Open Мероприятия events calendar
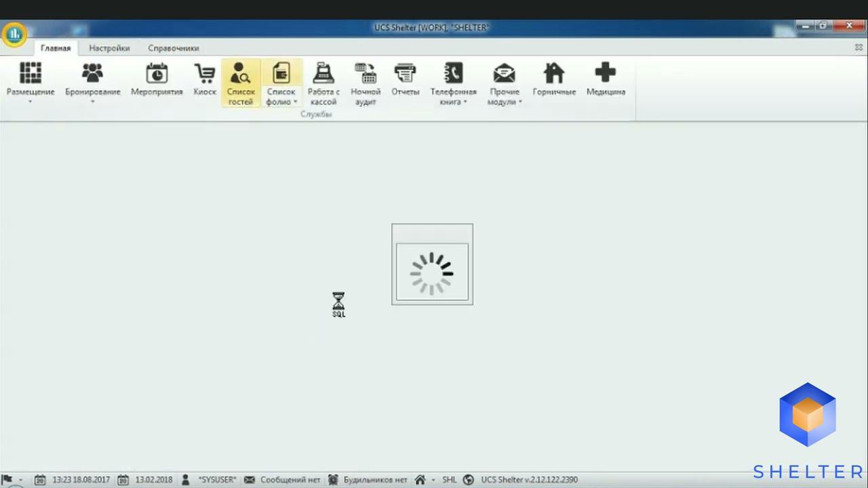868x488 pixels. [x=157, y=80]
